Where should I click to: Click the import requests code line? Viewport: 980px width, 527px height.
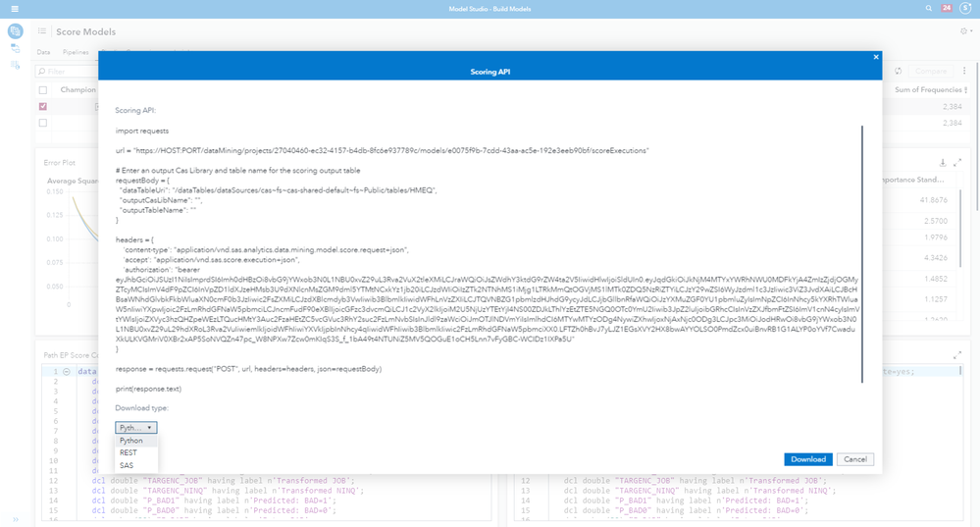(x=142, y=131)
